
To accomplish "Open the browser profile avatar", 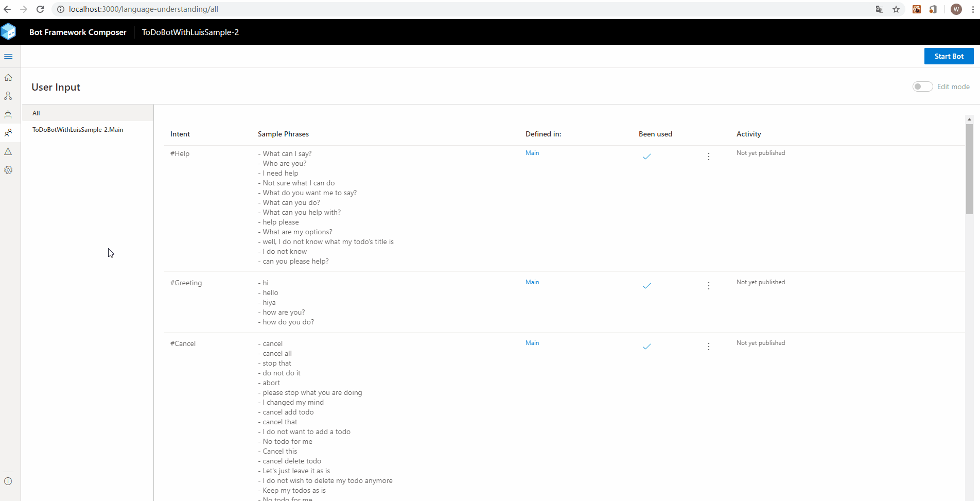I will pos(956,9).
